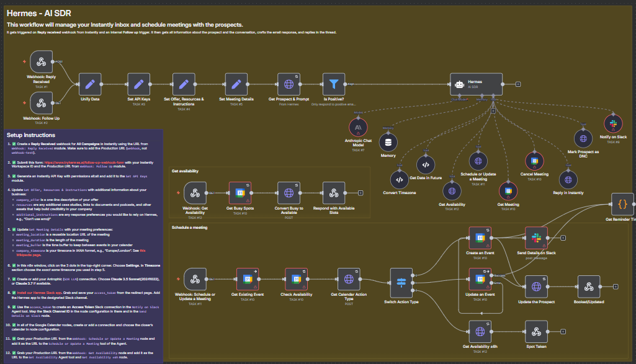
Task: Click the Convert Timezone code node
Action: click(399, 180)
